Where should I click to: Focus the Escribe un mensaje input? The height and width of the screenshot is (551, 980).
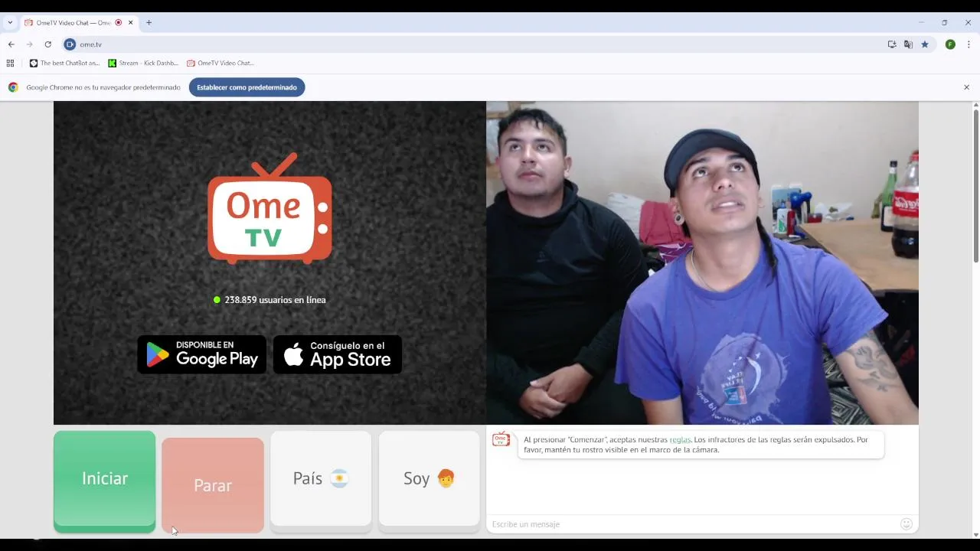point(693,524)
